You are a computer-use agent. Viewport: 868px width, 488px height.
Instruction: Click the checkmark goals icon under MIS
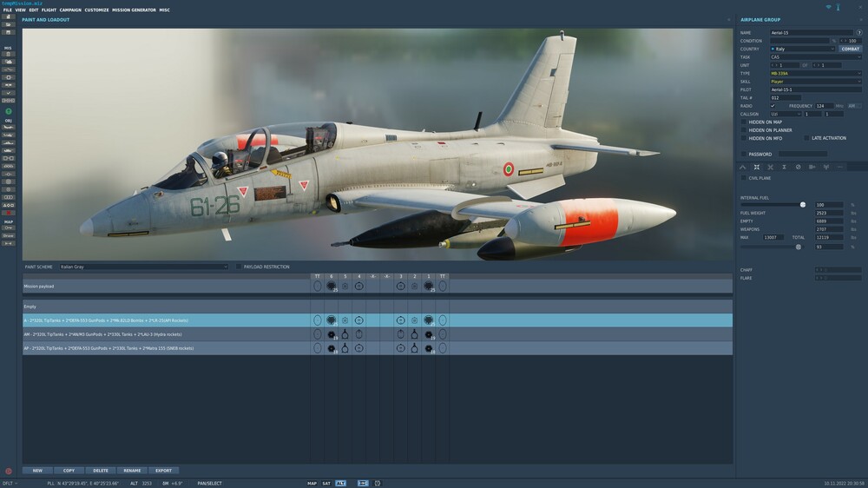pos(9,93)
